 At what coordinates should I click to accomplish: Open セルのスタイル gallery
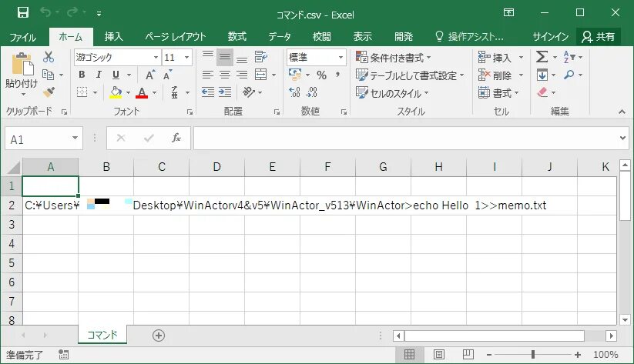392,93
